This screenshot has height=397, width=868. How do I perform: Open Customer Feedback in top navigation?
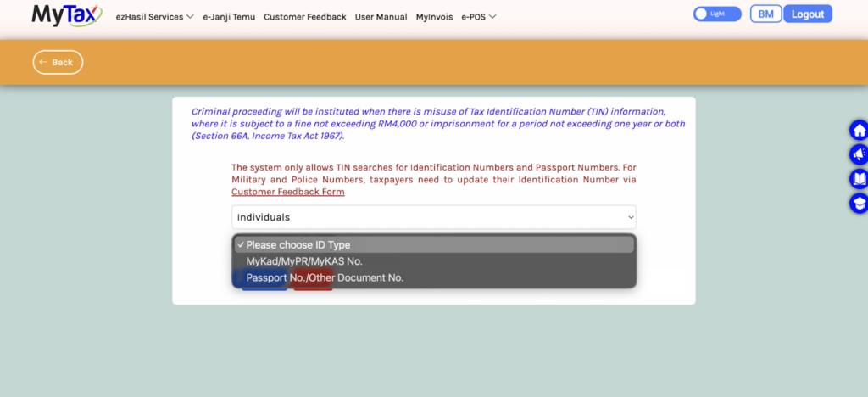pos(305,17)
